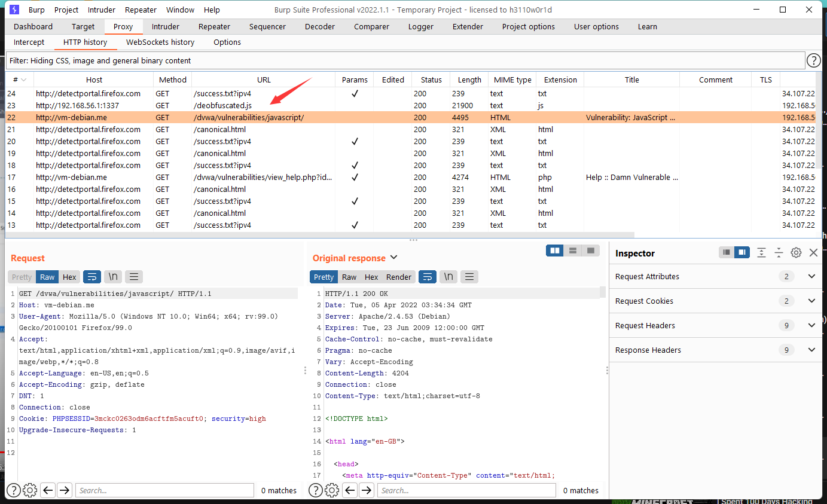Sort by the Host column header
Screen dimensions: 827x504
[x=94, y=80]
